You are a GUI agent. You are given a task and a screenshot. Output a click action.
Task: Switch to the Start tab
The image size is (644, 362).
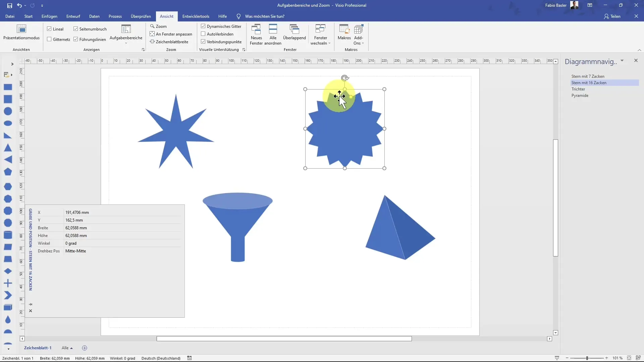29,16
